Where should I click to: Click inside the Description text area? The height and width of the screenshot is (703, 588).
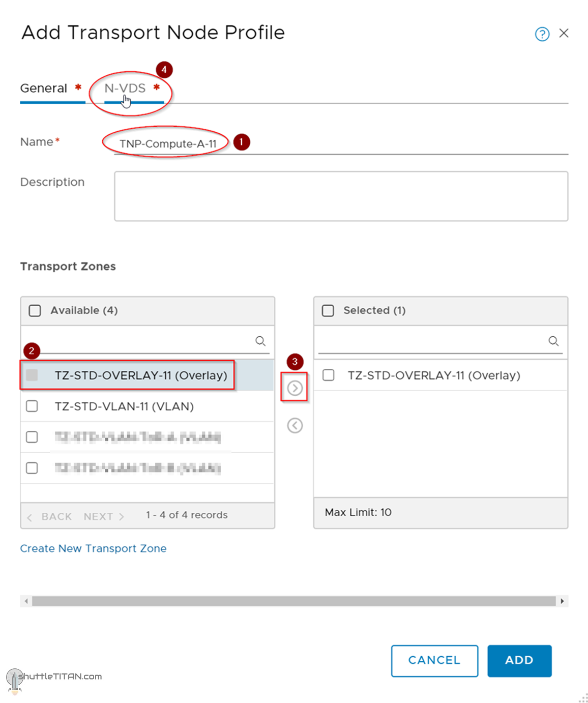point(341,196)
